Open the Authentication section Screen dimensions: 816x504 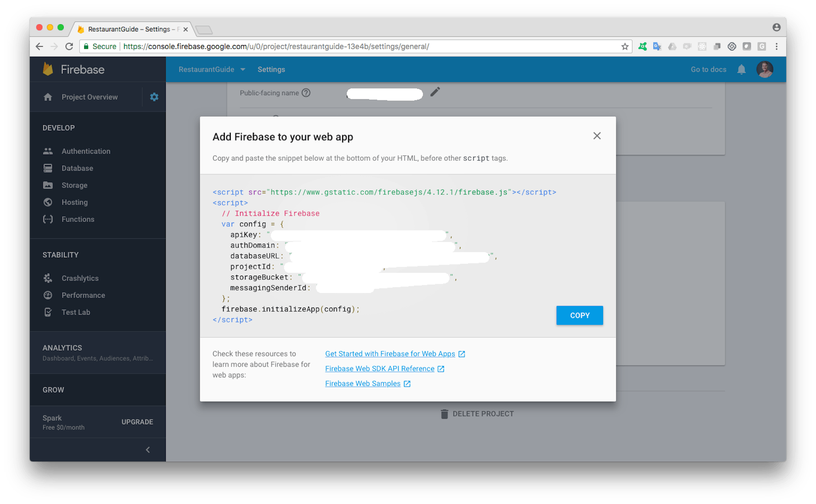click(x=85, y=151)
